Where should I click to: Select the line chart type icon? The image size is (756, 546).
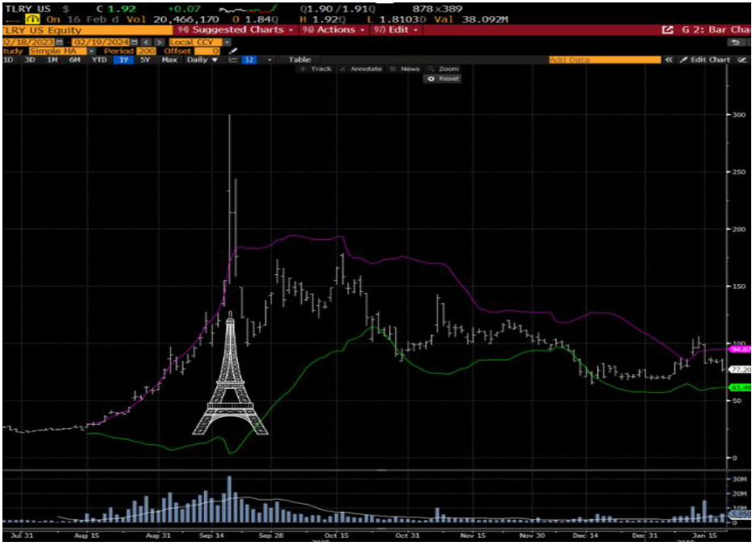[x=233, y=60]
